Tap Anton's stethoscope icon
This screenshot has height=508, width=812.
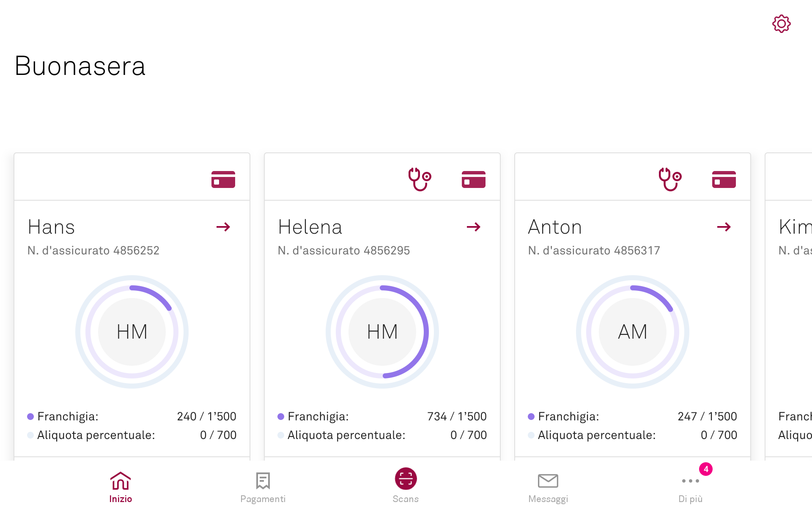[669, 179]
